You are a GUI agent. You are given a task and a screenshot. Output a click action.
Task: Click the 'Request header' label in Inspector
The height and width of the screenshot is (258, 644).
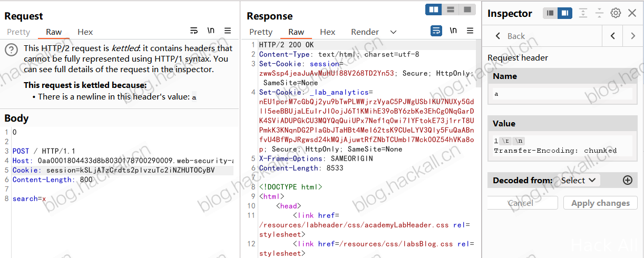pos(518,57)
